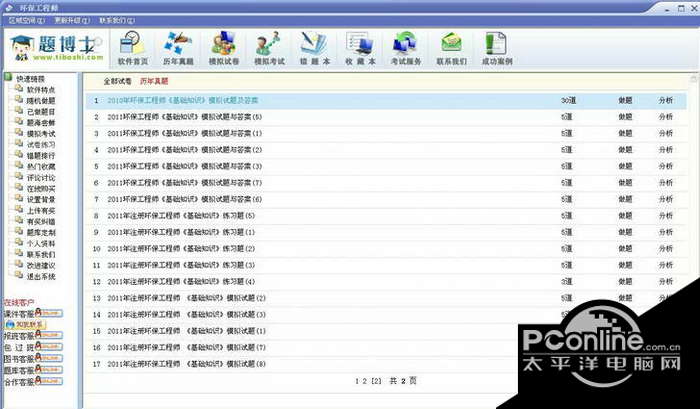Click the 联系我们 envelope toolbar icon

[x=451, y=48]
